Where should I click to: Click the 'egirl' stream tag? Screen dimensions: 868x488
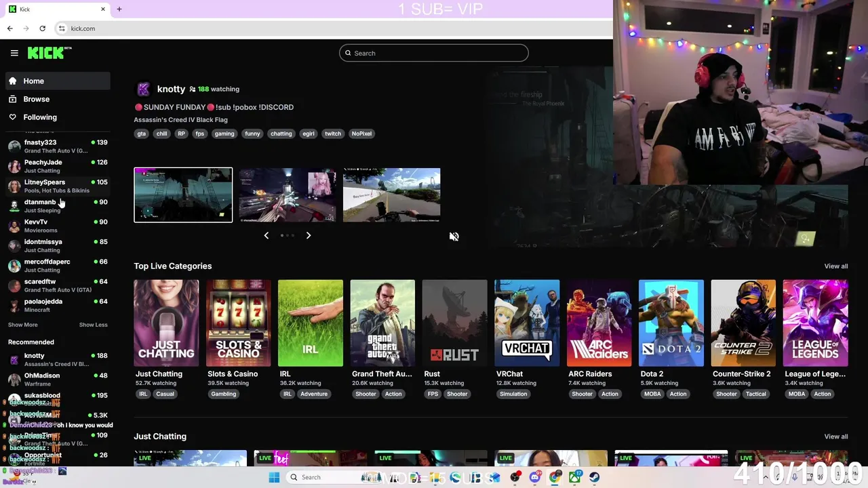click(x=308, y=134)
